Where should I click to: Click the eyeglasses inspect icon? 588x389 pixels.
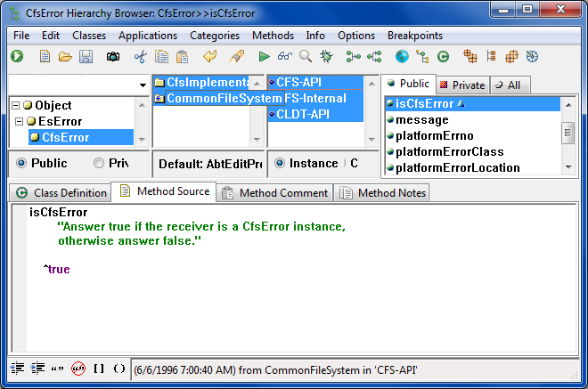(x=284, y=57)
